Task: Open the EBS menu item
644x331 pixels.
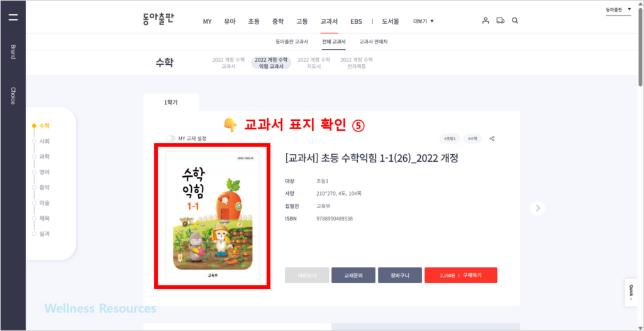Action: (x=356, y=21)
